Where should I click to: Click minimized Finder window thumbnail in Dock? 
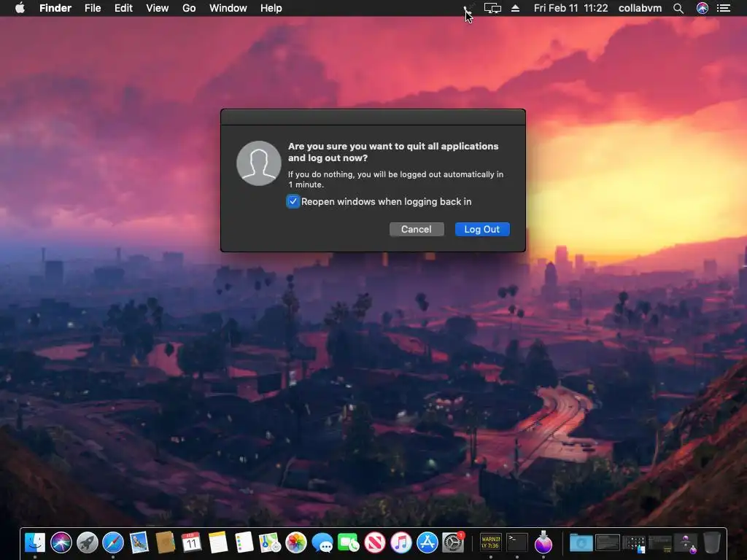tap(634, 542)
